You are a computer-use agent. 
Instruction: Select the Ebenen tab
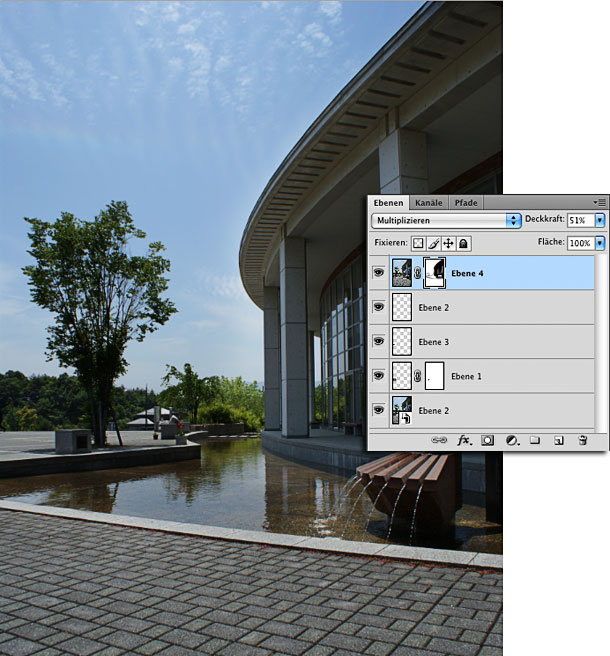point(389,203)
